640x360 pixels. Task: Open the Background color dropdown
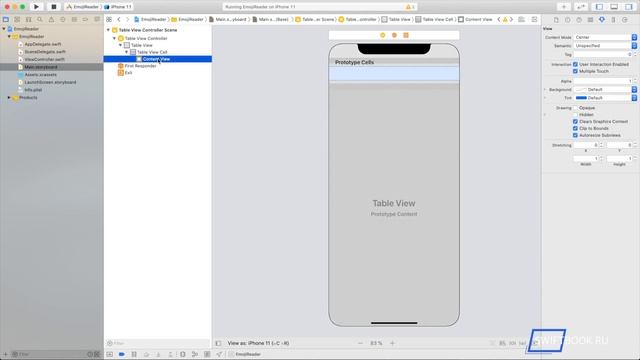pos(634,89)
